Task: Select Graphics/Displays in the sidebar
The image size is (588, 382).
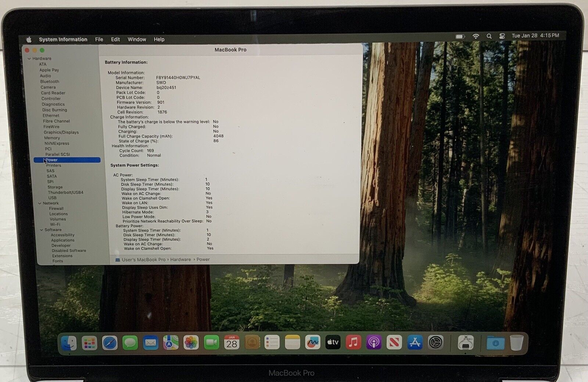Action: coord(61,132)
